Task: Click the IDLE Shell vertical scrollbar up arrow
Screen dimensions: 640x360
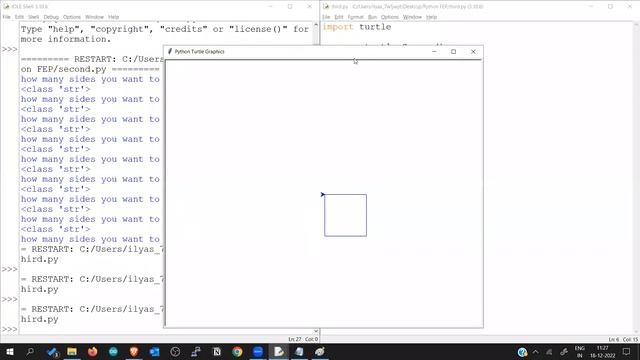Action: 316,25
